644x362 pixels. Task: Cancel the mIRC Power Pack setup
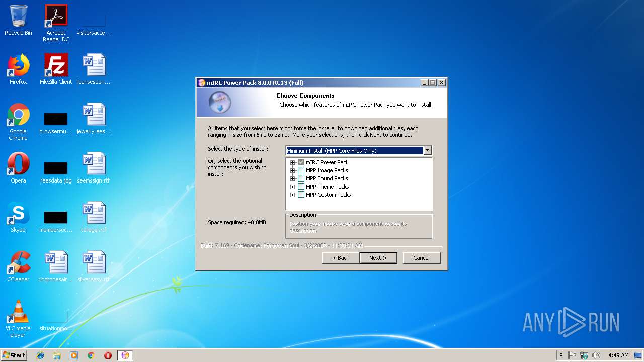pyautogui.click(x=422, y=258)
